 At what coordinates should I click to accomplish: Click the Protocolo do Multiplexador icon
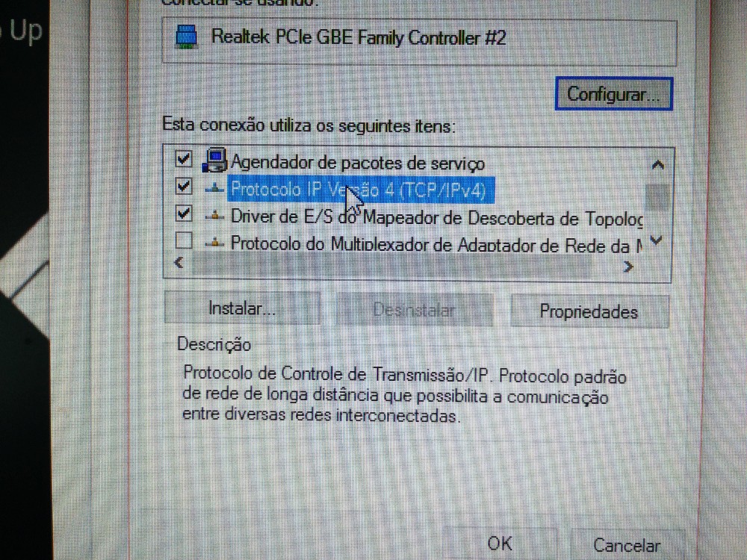tap(214, 244)
